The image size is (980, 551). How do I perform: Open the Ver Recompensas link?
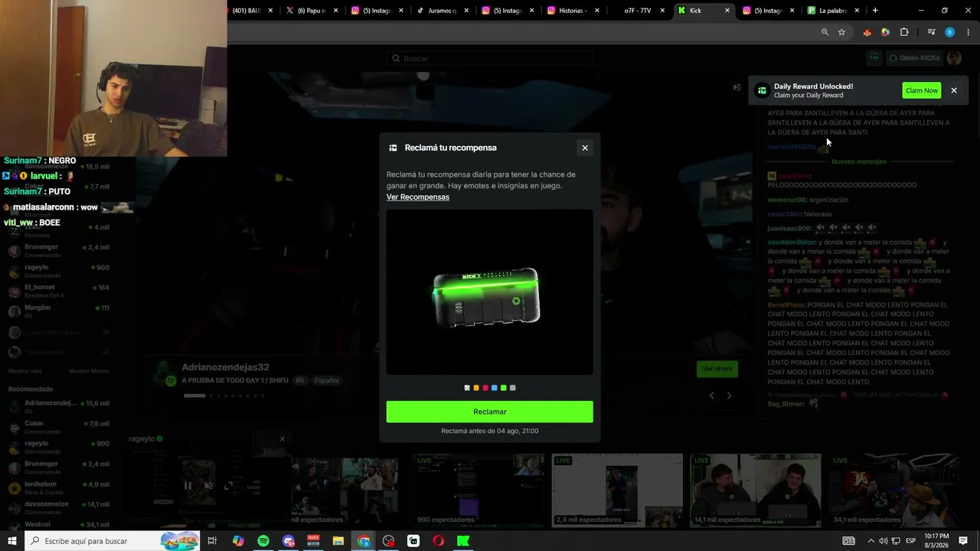[418, 197]
